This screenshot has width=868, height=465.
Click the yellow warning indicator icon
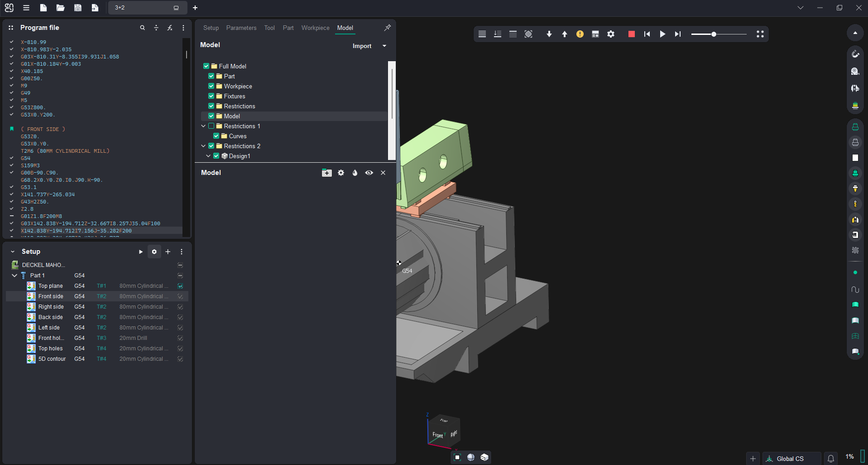(580, 34)
